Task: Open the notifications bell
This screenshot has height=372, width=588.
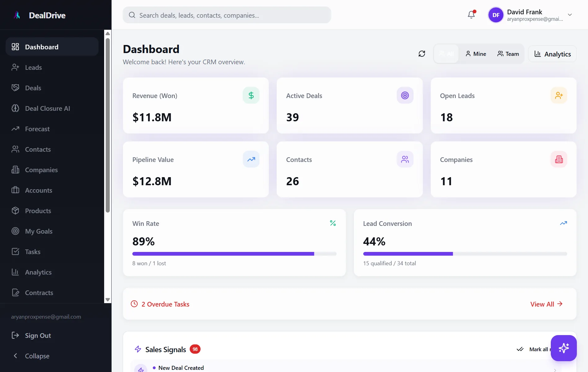Action: click(471, 15)
